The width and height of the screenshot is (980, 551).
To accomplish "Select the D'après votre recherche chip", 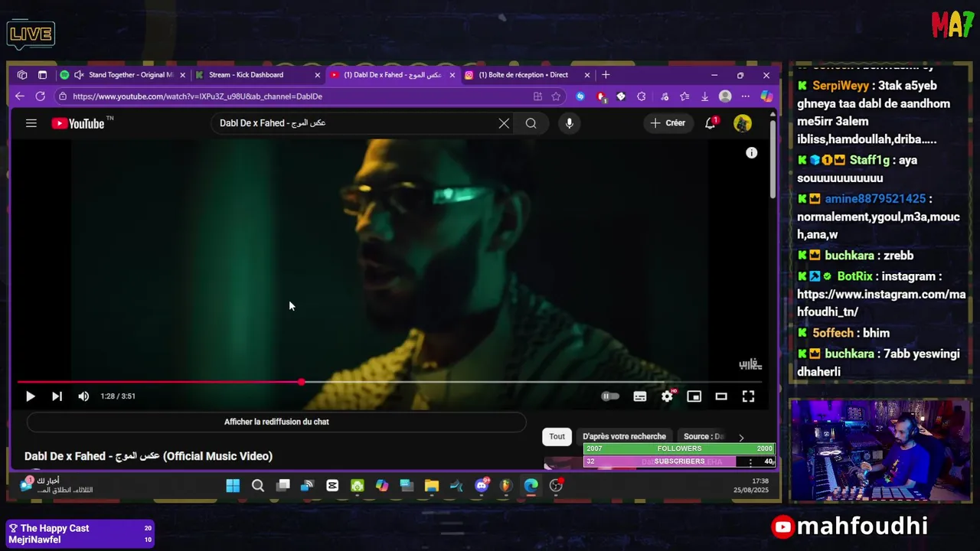I will click(x=624, y=437).
